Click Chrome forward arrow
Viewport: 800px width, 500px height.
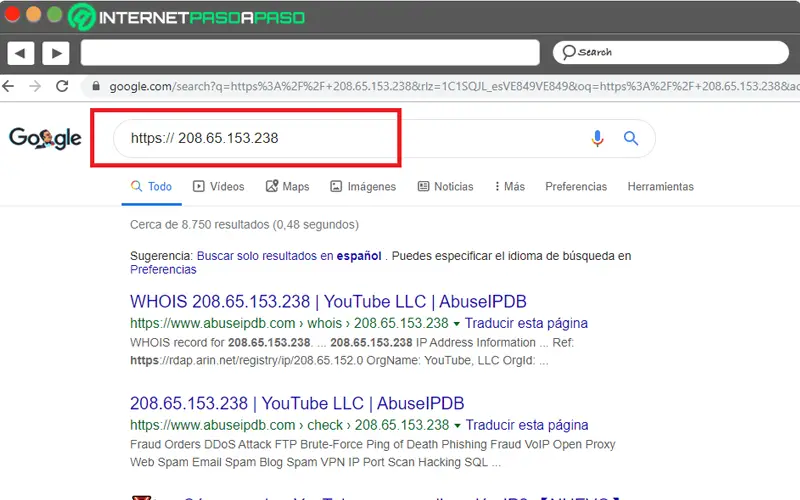tap(35, 86)
